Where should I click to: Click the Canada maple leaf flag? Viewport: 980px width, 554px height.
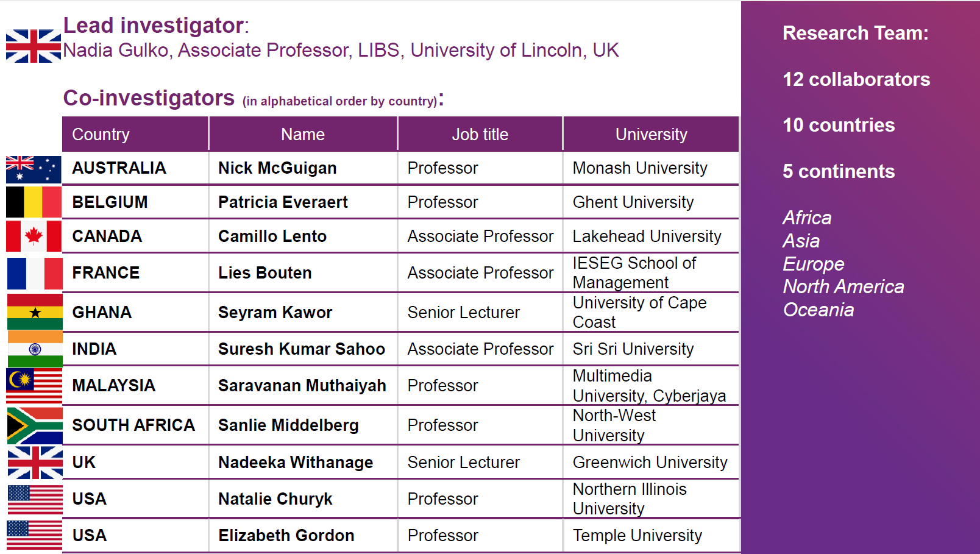click(34, 236)
